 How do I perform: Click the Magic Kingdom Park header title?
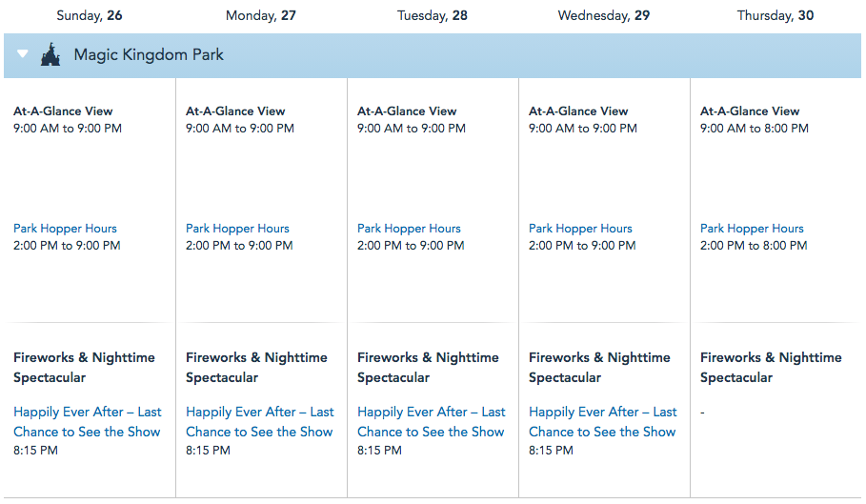click(x=149, y=55)
